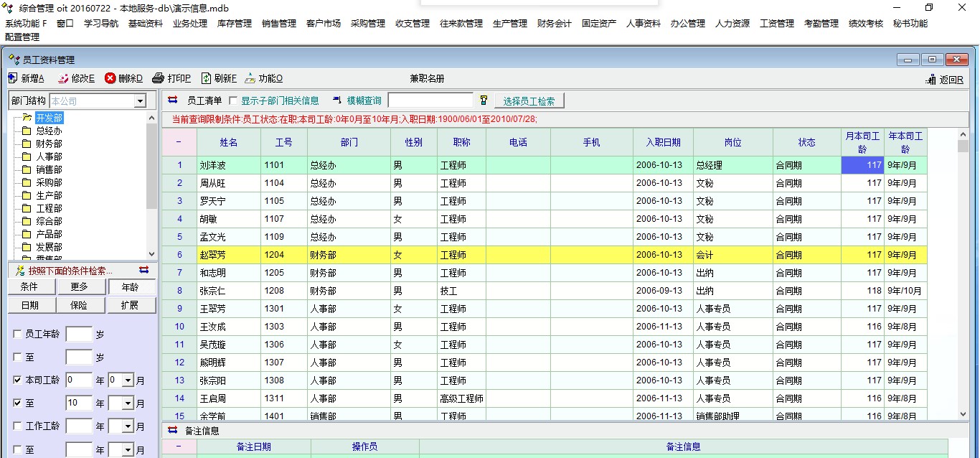Click the 新增 (Add) toolbar icon
The width and height of the screenshot is (980, 458).
point(14,78)
